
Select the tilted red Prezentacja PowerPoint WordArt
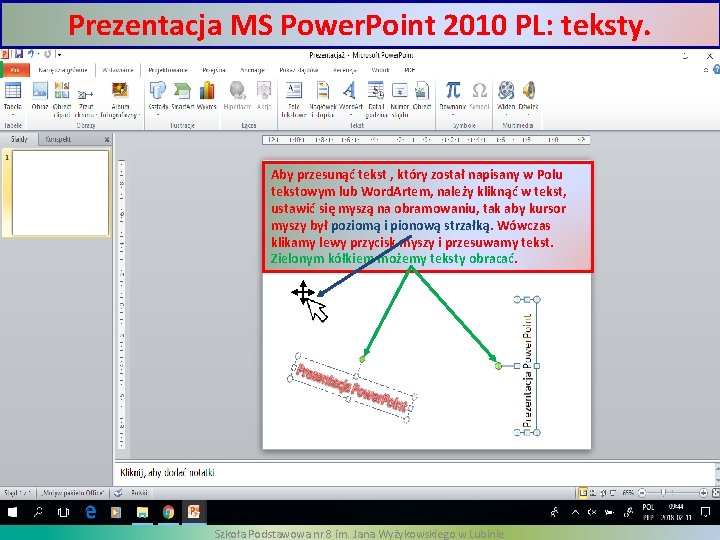coord(352,388)
